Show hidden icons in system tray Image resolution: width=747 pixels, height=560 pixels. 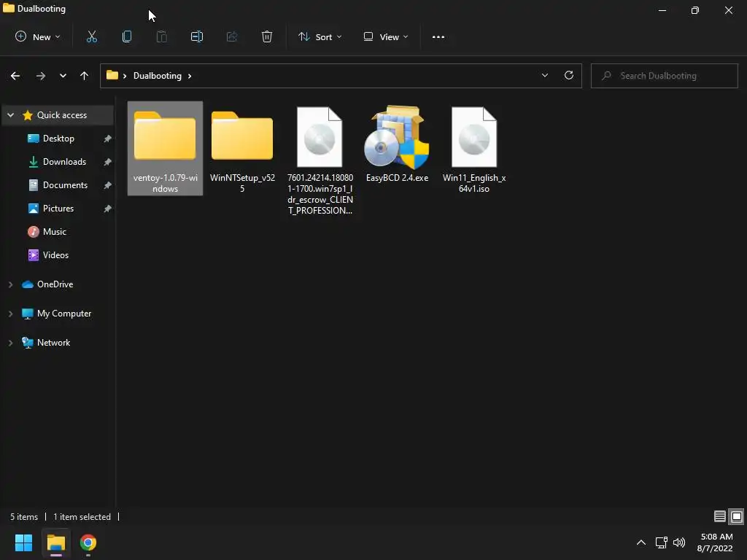coord(641,542)
